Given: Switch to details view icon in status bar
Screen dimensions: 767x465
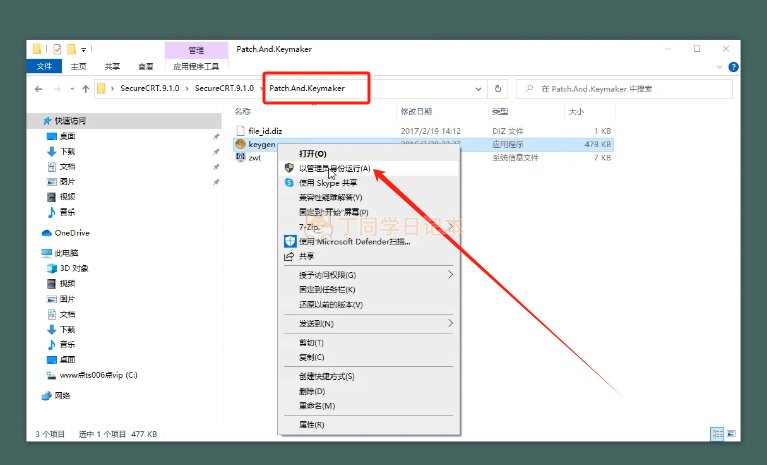Looking at the screenshot, I should 717,434.
